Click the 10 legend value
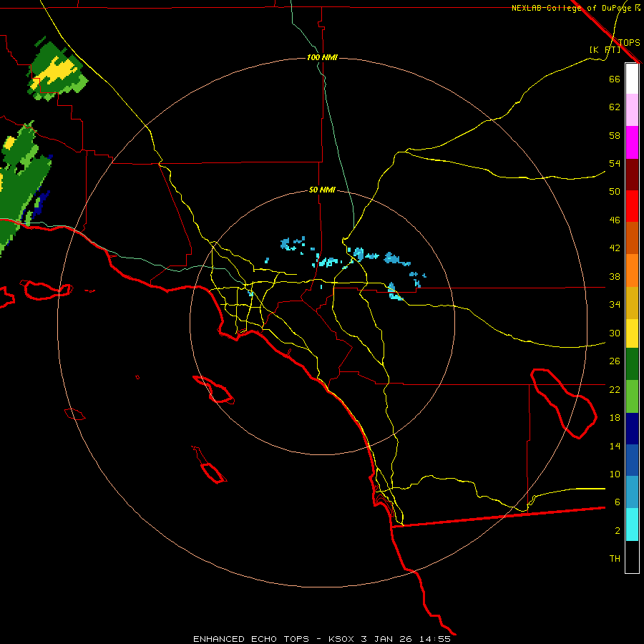The image size is (644, 644). point(615,474)
